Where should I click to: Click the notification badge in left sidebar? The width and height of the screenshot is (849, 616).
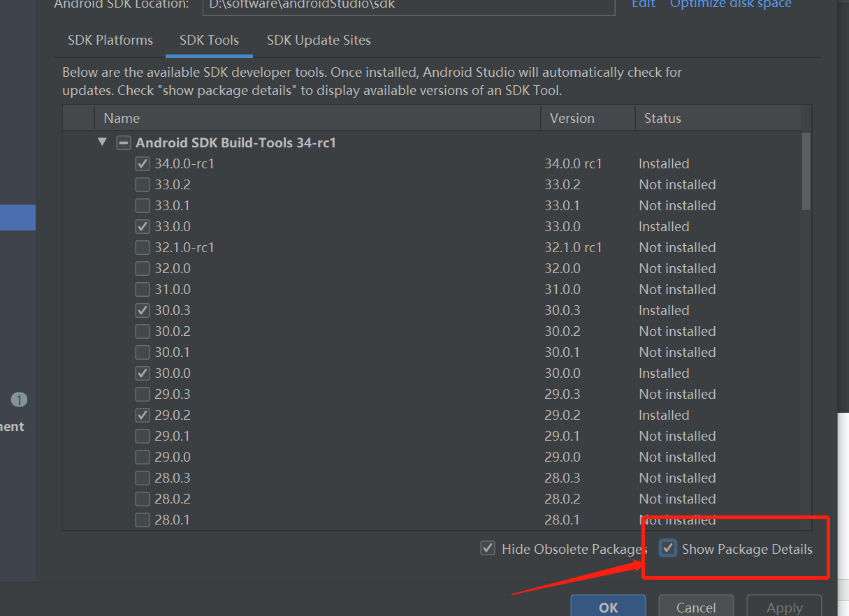[x=19, y=399]
